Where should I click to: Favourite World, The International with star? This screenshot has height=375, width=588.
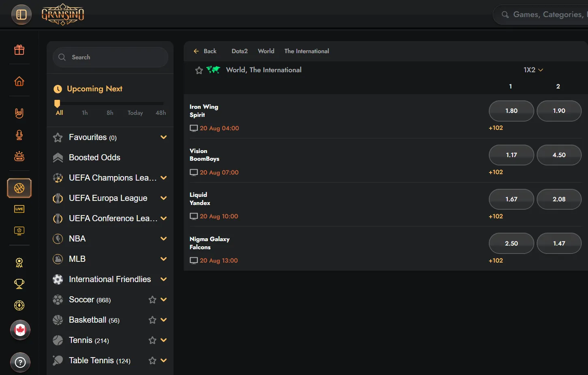[199, 70]
